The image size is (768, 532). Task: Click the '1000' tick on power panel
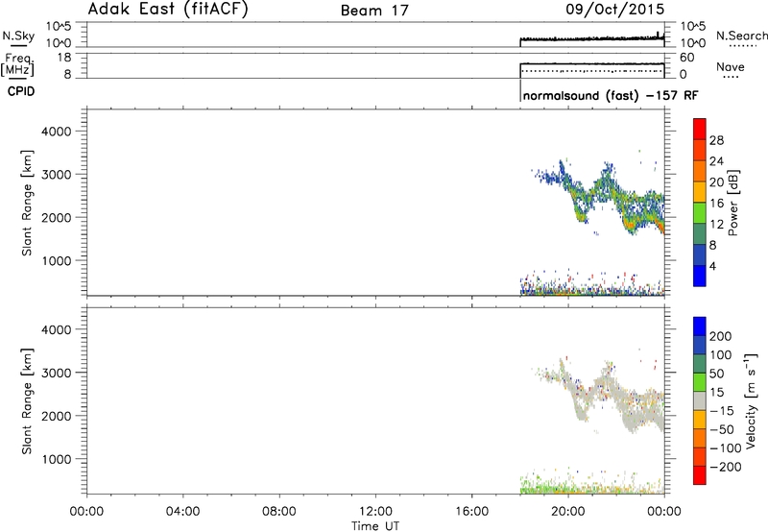pyautogui.click(x=56, y=260)
